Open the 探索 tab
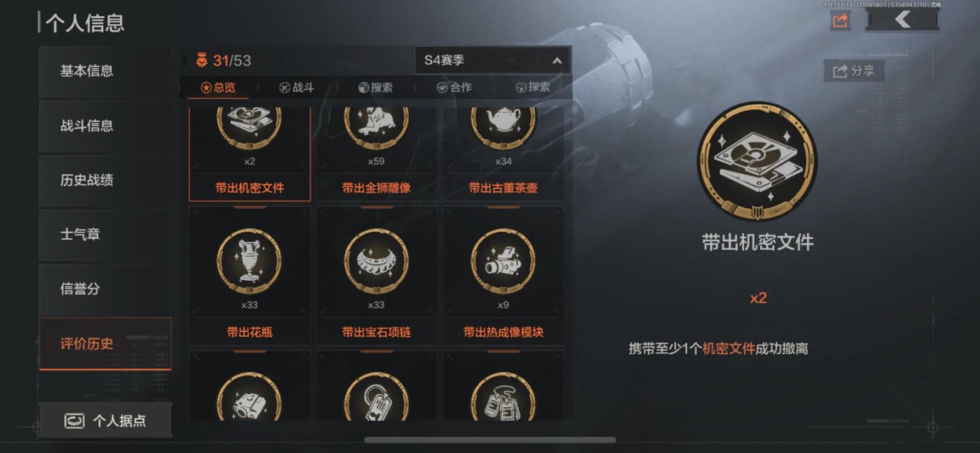Image resolution: width=980 pixels, height=453 pixels. (x=533, y=88)
